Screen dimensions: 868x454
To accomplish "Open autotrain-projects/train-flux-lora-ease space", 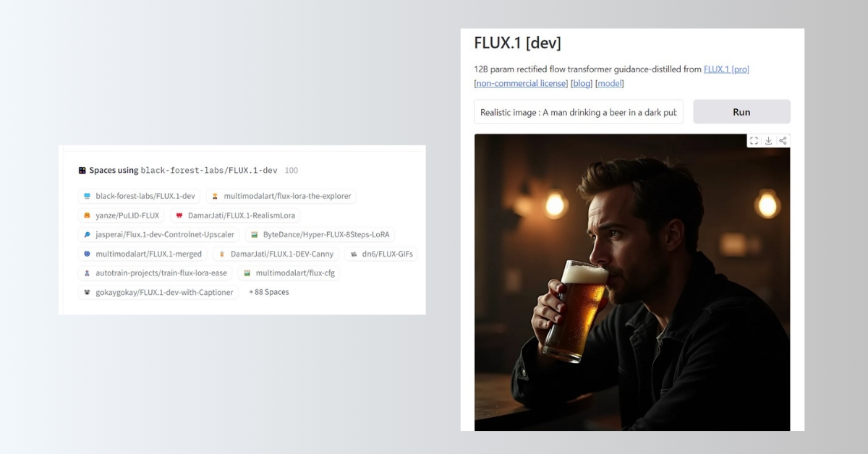I will click(155, 273).
